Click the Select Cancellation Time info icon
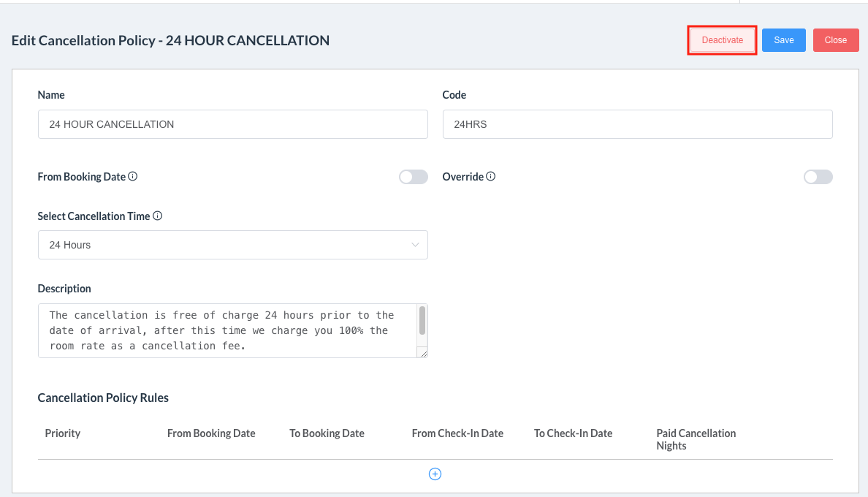This screenshot has height=497, width=868. (158, 216)
